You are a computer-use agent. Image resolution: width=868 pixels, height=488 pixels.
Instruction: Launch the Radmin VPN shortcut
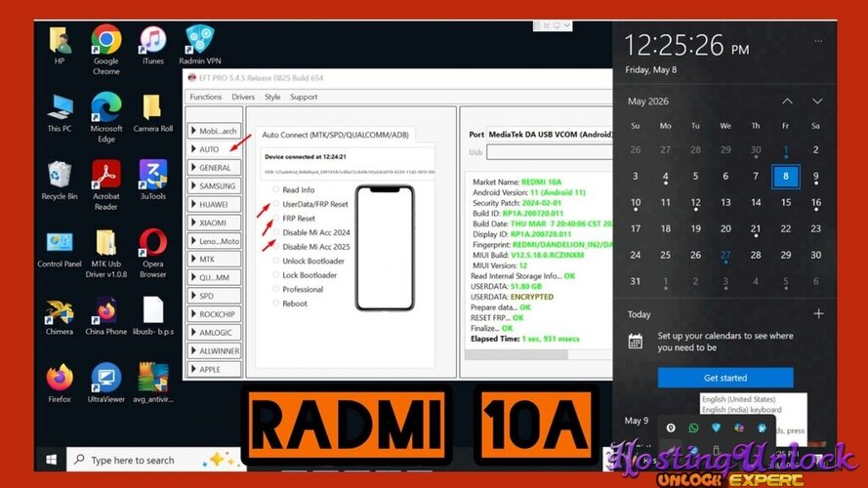200,45
